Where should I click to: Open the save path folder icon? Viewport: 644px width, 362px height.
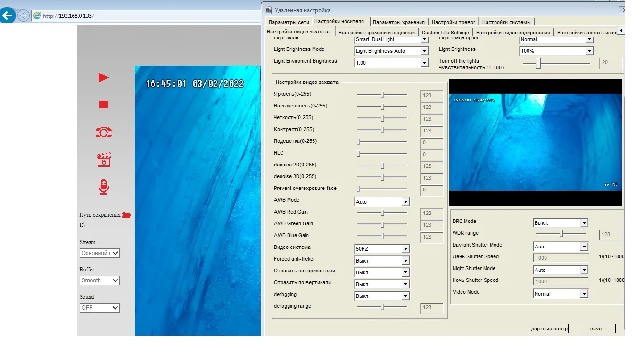point(126,215)
